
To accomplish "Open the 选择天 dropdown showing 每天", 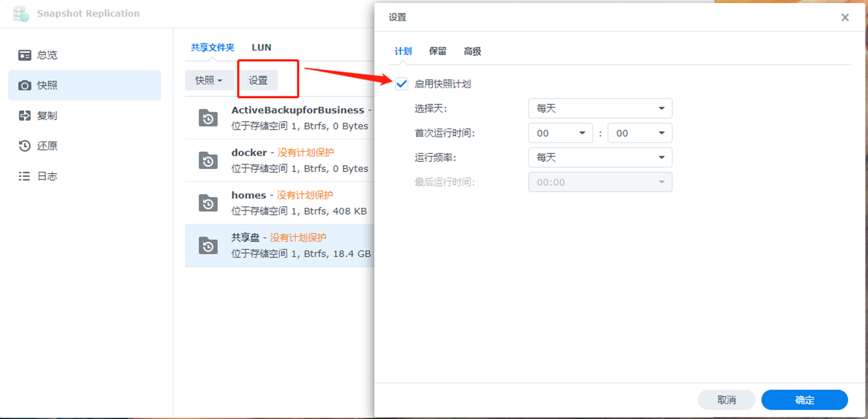I will point(600,109).
